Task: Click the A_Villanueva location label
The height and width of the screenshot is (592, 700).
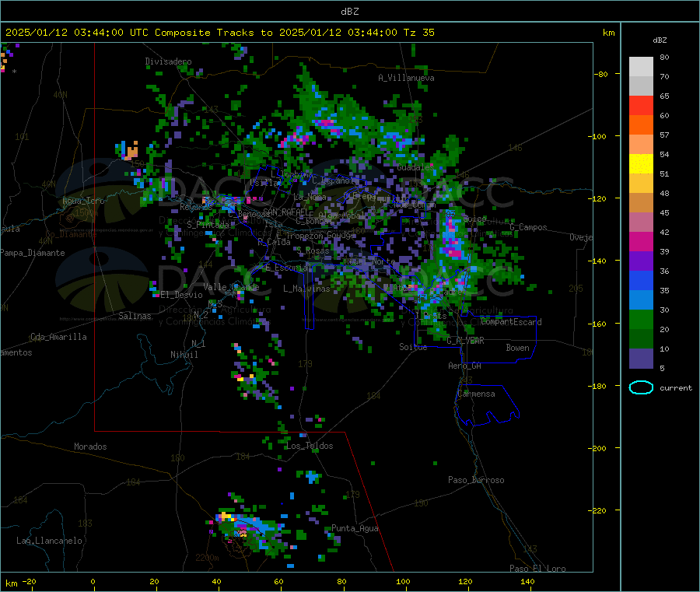Action: (x=406, y=78)
